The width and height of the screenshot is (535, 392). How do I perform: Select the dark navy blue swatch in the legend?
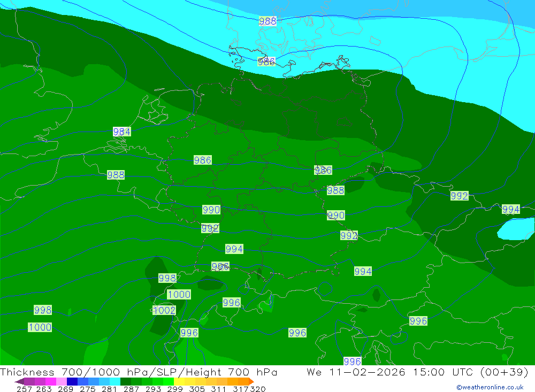[72, 381]
